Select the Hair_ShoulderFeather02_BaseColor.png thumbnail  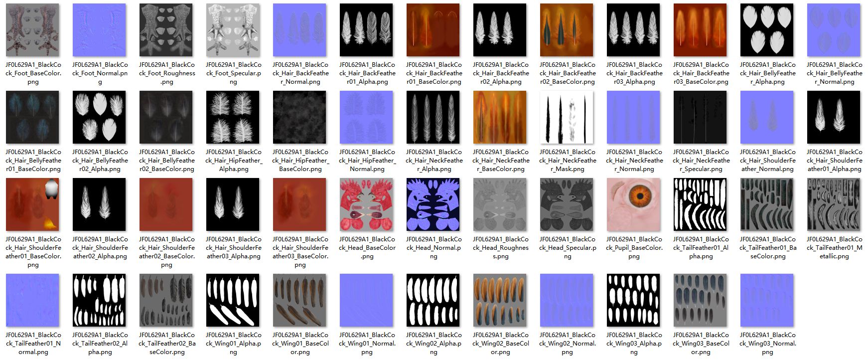click(166, 204)
